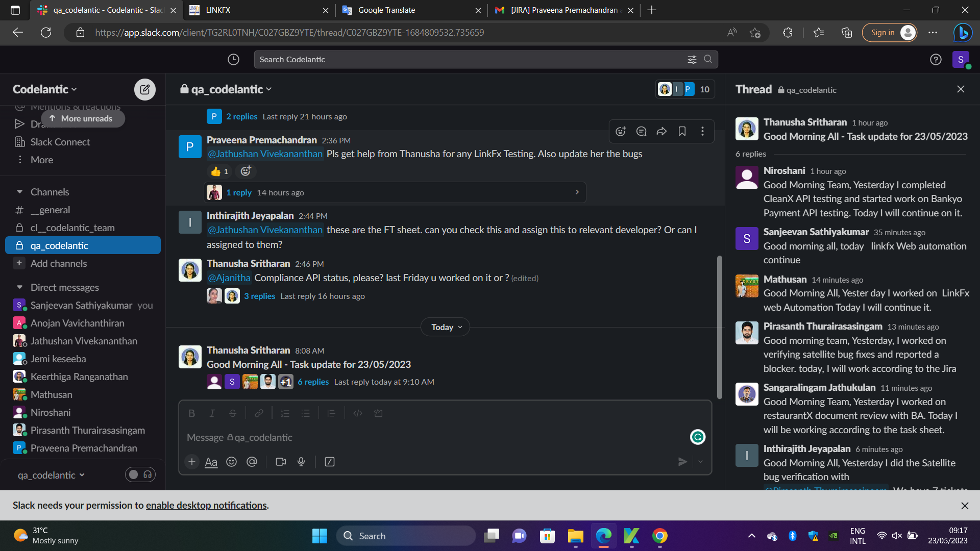The height and width of the screenshot is (551, 980).
Task: Open the emoji picker in the composer
Action: 231,462
